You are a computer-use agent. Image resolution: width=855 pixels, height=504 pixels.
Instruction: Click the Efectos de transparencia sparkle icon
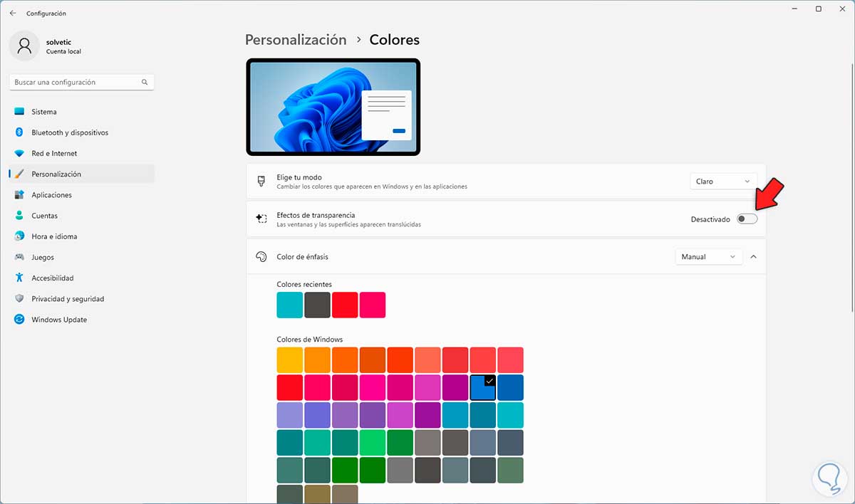coord(261,219)
